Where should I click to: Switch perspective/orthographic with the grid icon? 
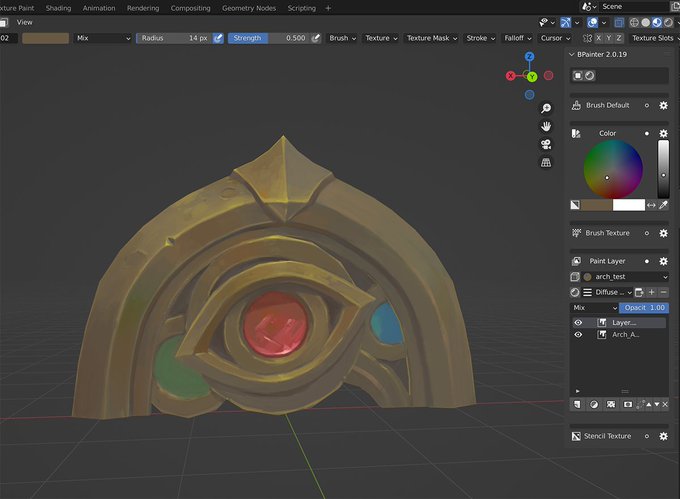click(x=546, y=163)
